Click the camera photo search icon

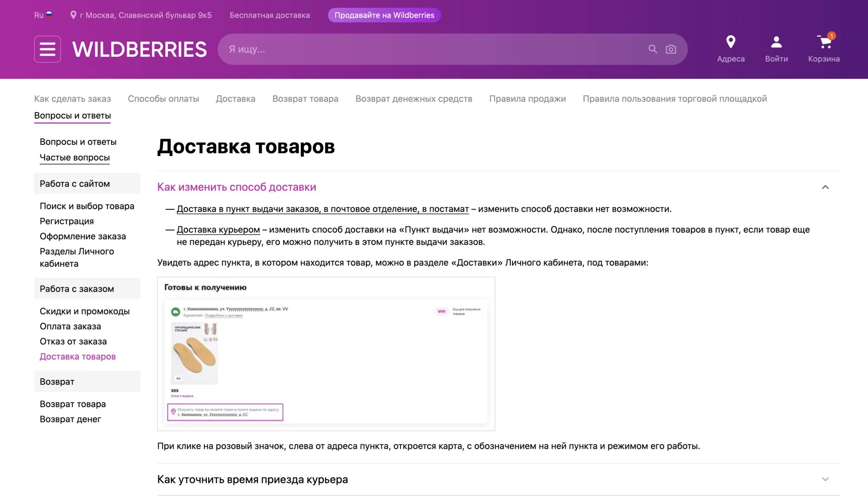671,49
